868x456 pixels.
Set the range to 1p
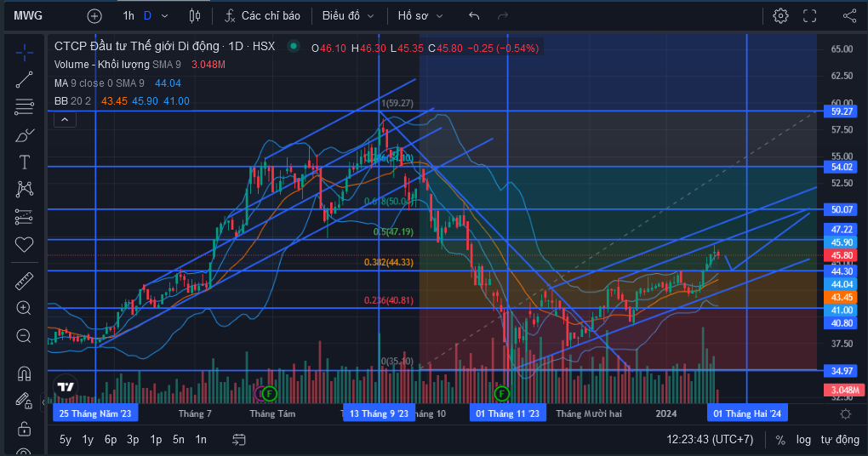pyautogui.click(x=156, y=439)
